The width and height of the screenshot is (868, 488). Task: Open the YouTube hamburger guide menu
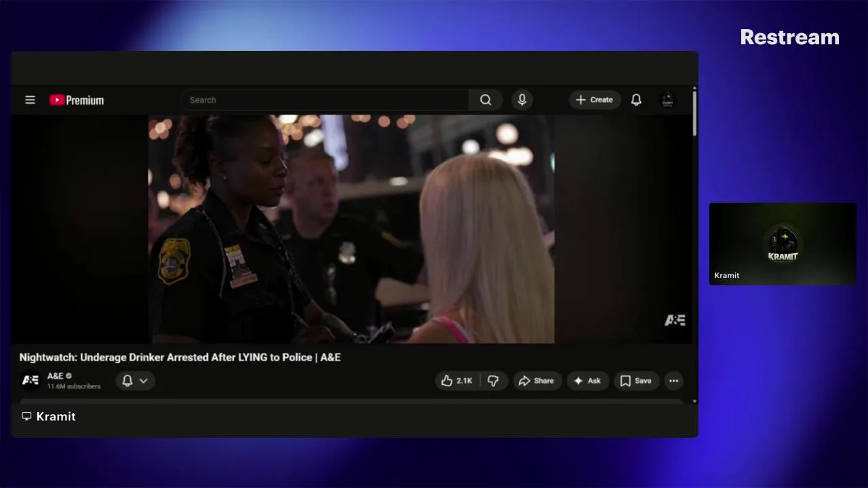tap(30, 100)
